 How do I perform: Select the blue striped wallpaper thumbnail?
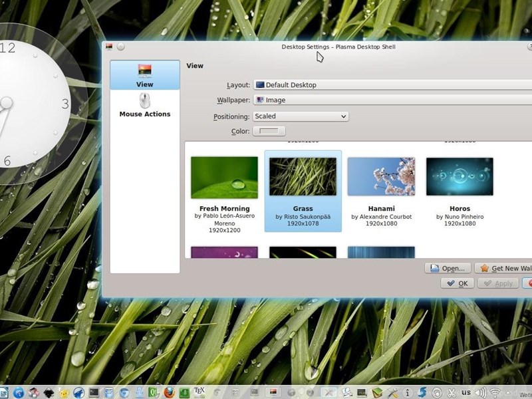click(x=381, y=253)
